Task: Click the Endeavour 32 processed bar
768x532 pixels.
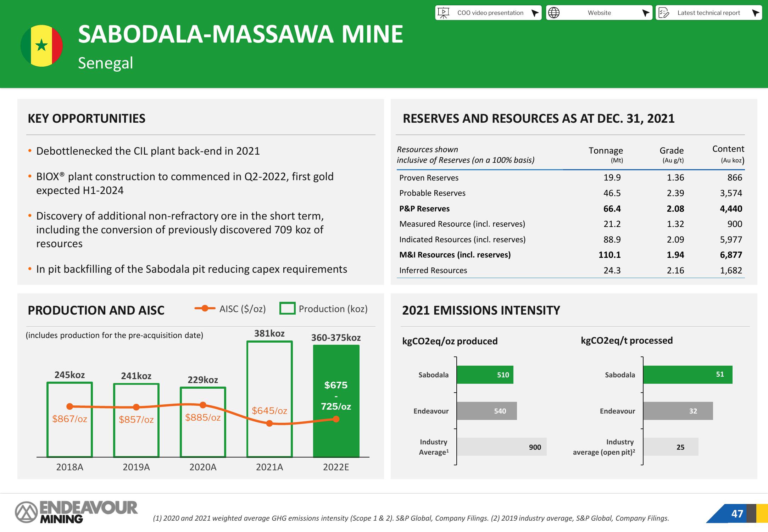Action: click(x=678, y=411)
